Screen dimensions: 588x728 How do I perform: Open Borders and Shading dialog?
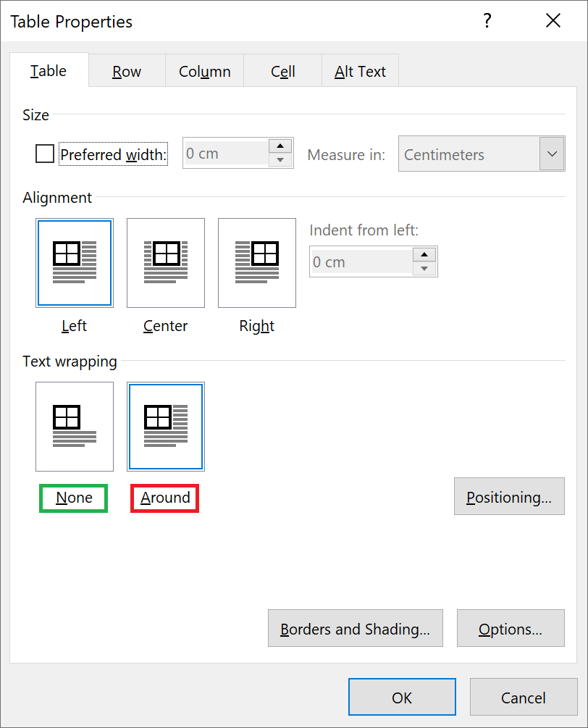[356, 628]
